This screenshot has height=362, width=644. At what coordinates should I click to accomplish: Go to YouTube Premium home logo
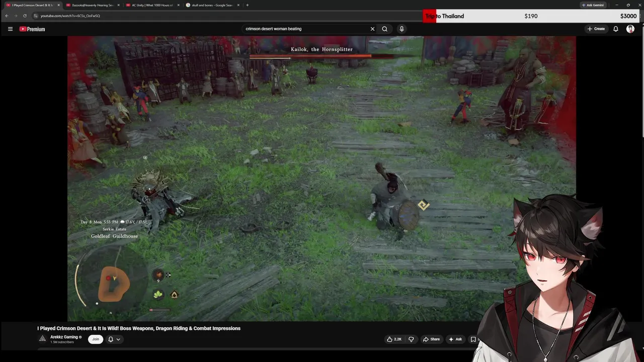pos(32,29)
